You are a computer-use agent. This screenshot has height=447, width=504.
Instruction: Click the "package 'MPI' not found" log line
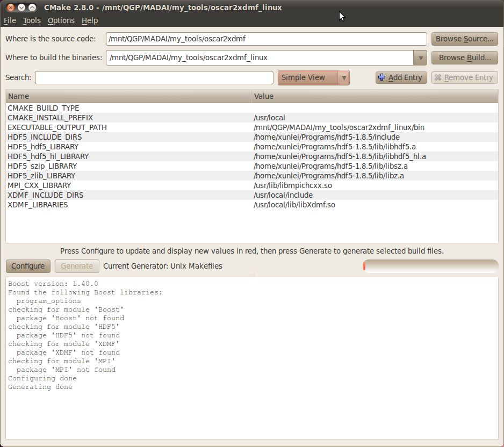tap(66, 370)
